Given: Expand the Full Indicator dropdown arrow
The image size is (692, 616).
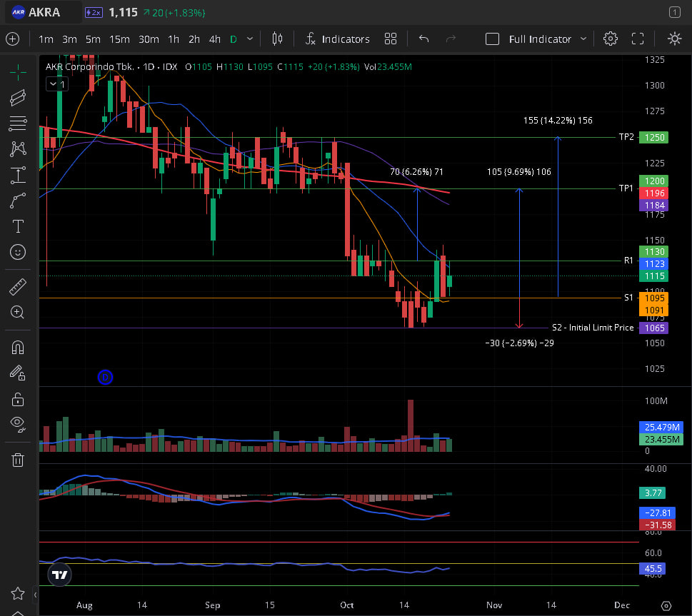Looking at the screenshot, I should 583,39.
